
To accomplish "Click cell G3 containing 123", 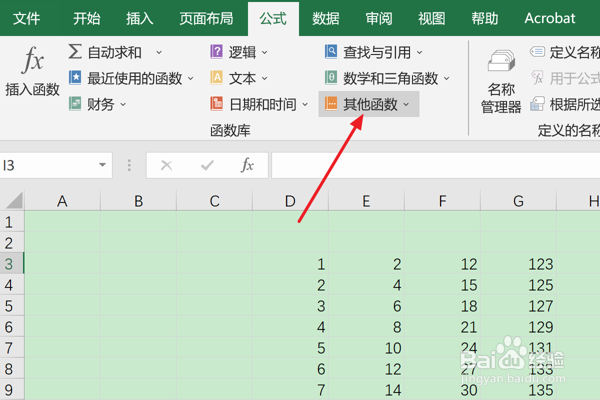I will click(518, 264).
